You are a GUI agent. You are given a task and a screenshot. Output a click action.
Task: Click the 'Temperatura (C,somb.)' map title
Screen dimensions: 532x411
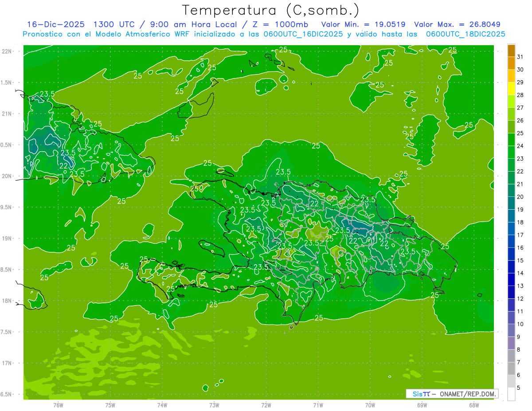pos(271,10)
